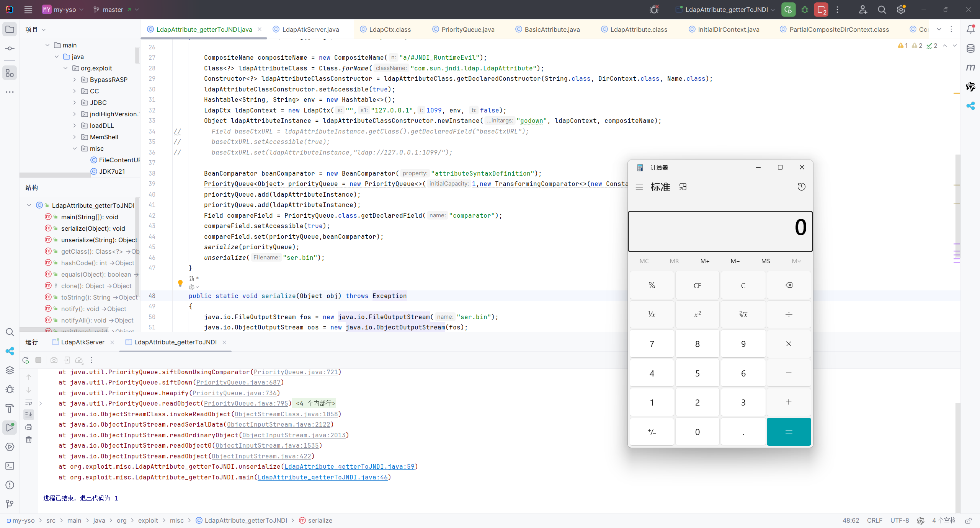Click Calculator number 7 key
Screen dimensions: 980x528
652,344
